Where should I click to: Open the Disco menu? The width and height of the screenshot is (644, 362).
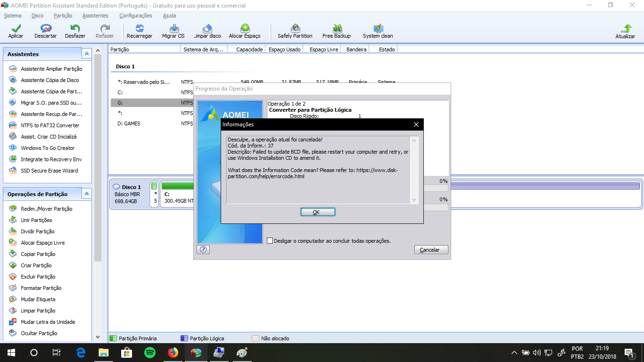pyautogui.click(x=38, y=16)
